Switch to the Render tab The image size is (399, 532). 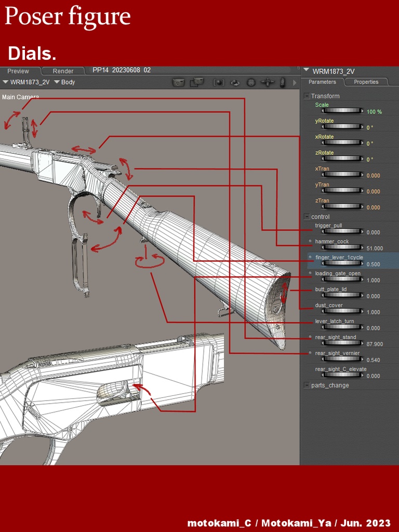(63, 71)
